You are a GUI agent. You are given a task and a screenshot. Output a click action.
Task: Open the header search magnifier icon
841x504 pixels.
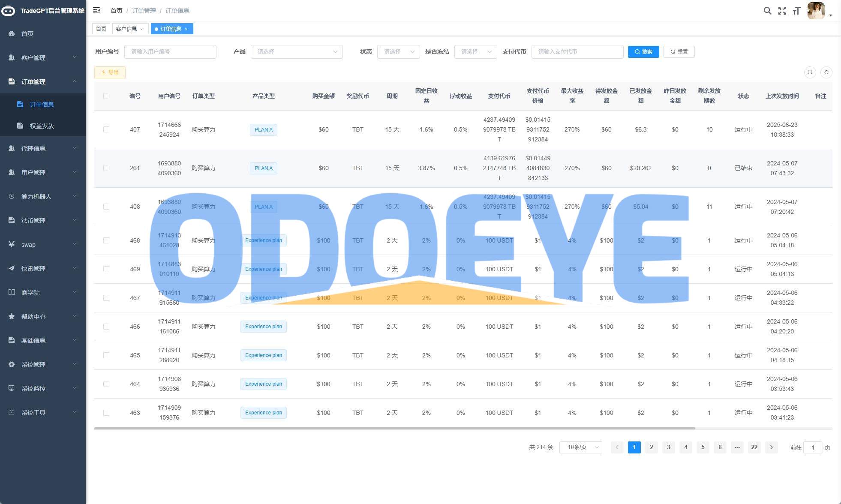click(767, 11)
